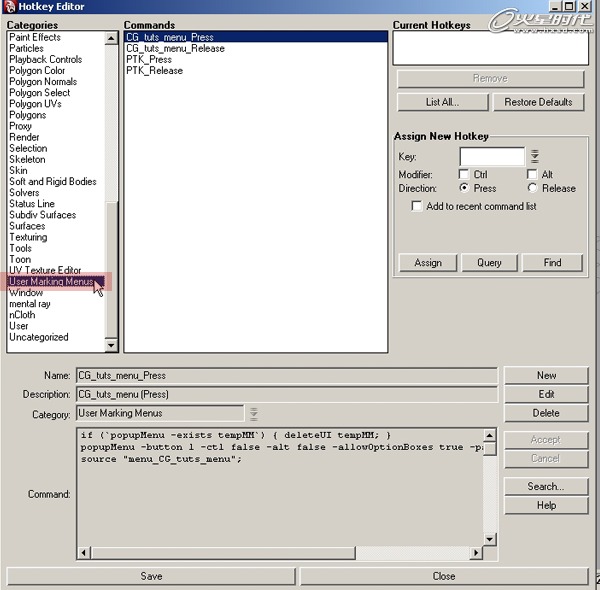Click the Edit button

tap(546, 394)
